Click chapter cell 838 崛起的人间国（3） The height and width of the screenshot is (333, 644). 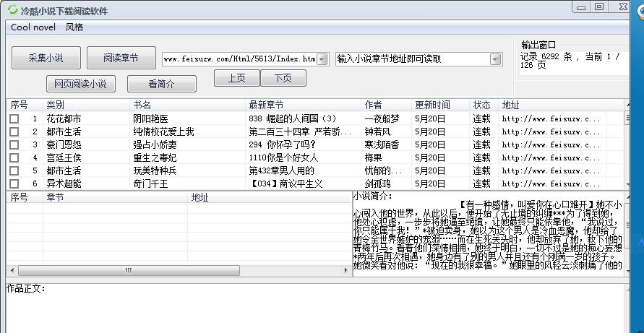293,119
